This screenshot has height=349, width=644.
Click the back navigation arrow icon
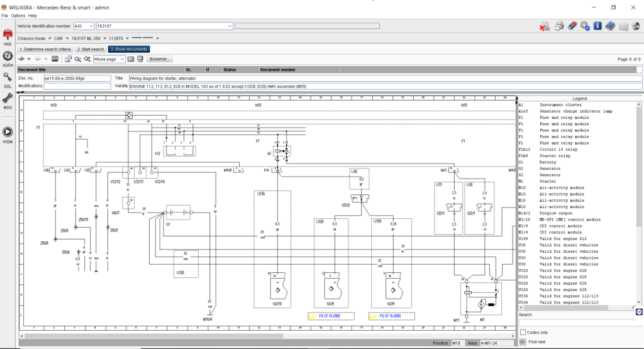click(x=21, y=59)
